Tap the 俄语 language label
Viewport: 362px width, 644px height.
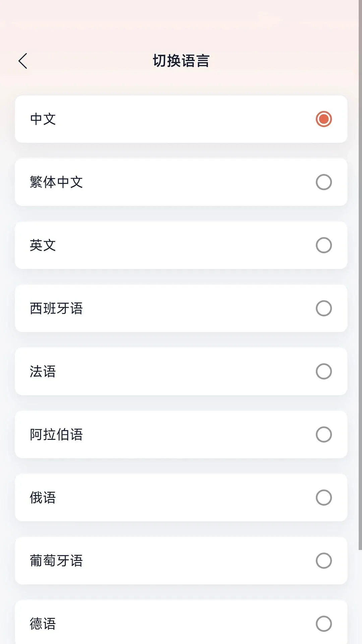[x=43, y=497]
